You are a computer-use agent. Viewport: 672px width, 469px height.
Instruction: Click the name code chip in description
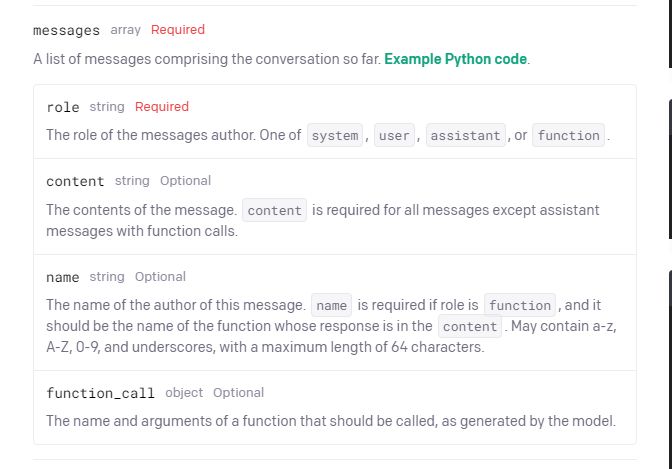331,306
